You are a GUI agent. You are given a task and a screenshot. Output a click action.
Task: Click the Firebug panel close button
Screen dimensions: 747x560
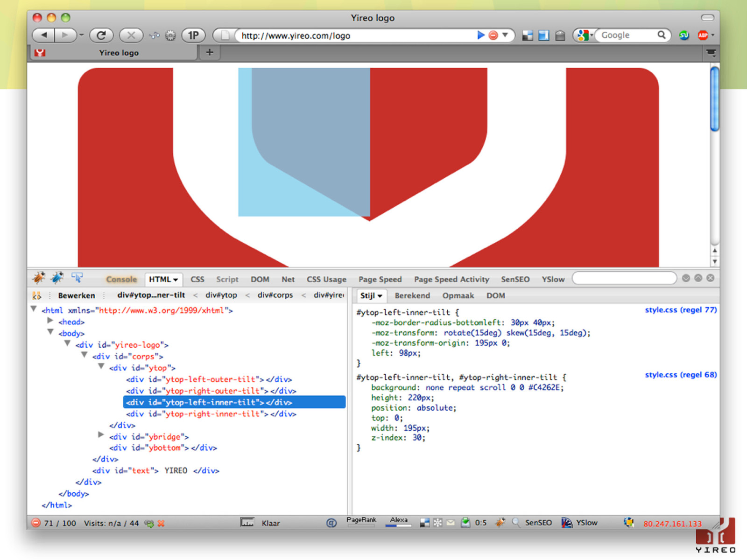pos(710,278)
